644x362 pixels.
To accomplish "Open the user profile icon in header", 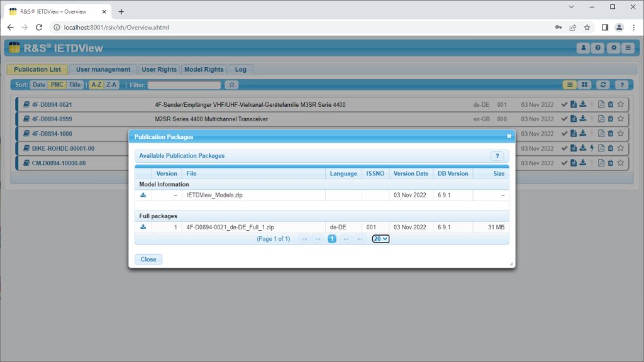I will 583,48.
